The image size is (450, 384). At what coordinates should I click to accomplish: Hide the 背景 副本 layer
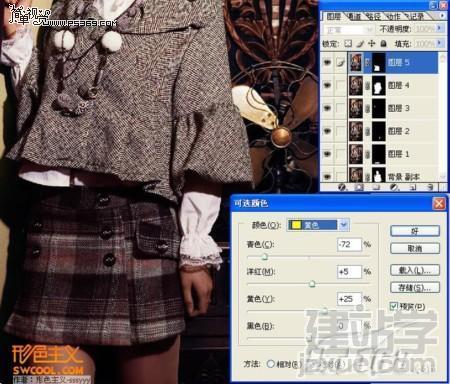tap(328, 176)
